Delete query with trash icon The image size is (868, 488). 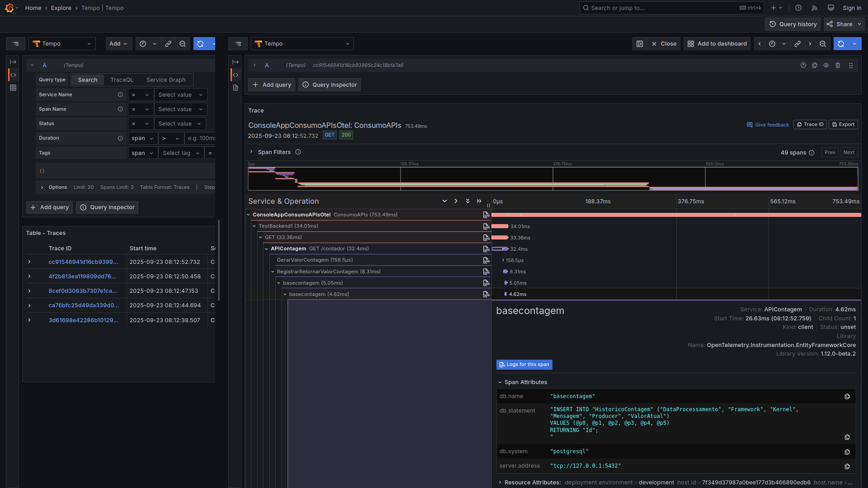click(838, 66)
